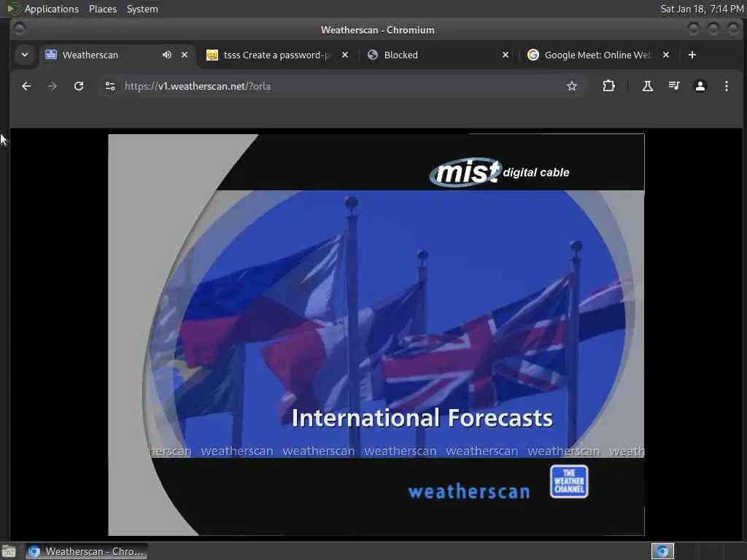This screenshot has height=560, width=747.
Task: Open the System menu
Action: pyautogui.click(x=142, y=9)
